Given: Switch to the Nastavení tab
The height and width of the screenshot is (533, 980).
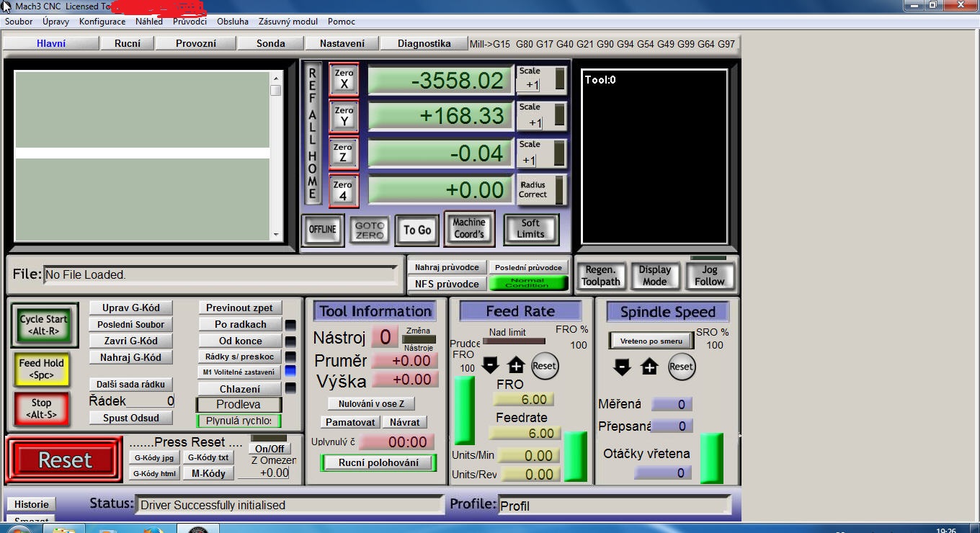Looking at the screenshot, I should [342, 43].
